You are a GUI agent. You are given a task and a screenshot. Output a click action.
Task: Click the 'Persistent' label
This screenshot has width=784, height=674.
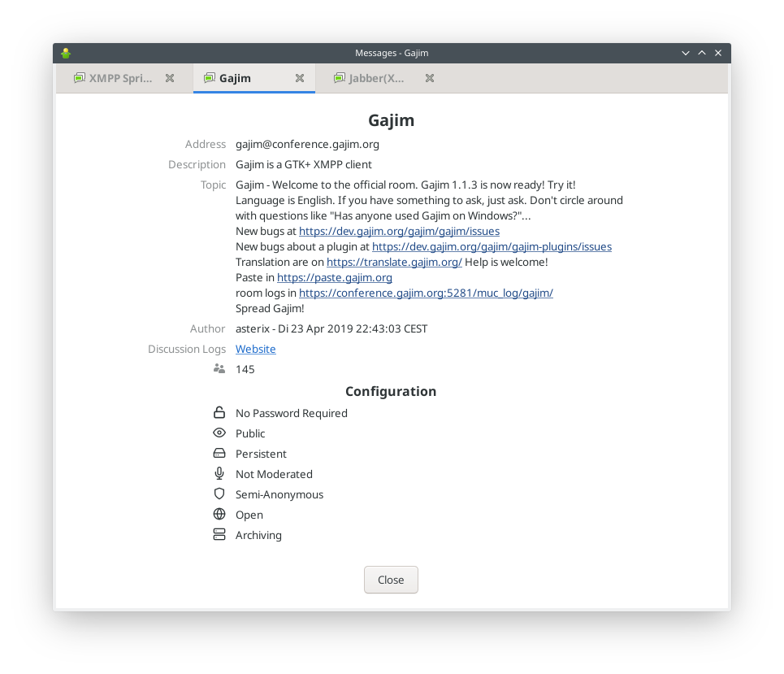coord(261,454)
